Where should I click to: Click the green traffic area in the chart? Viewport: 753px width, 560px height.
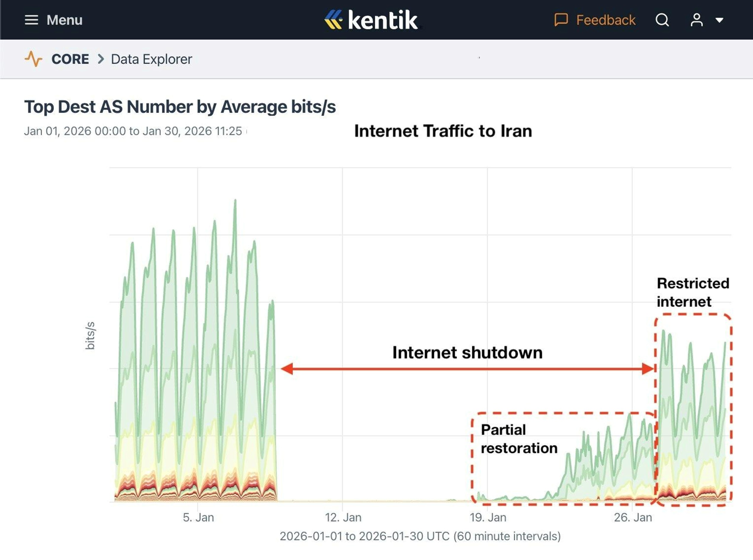pos(186,339)
